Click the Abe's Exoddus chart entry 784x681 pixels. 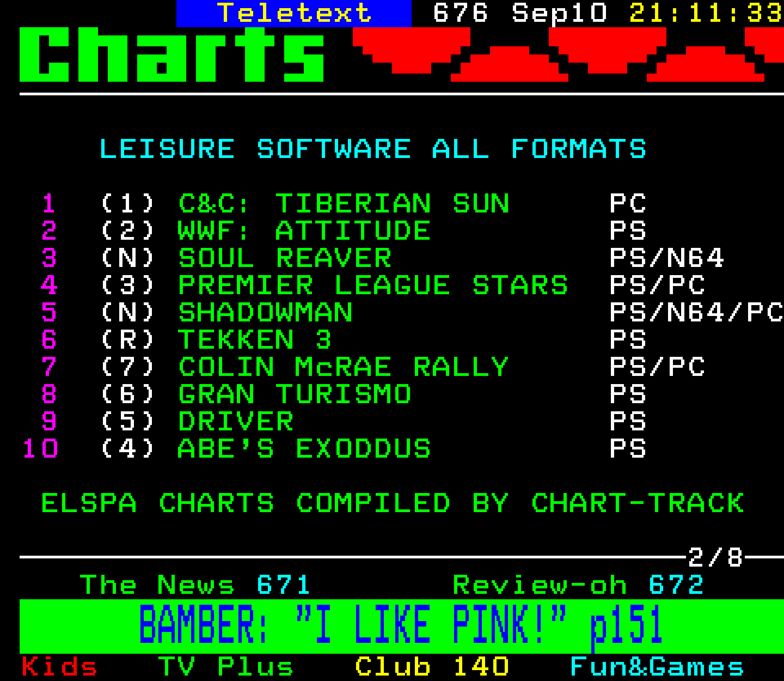[304, 449]
